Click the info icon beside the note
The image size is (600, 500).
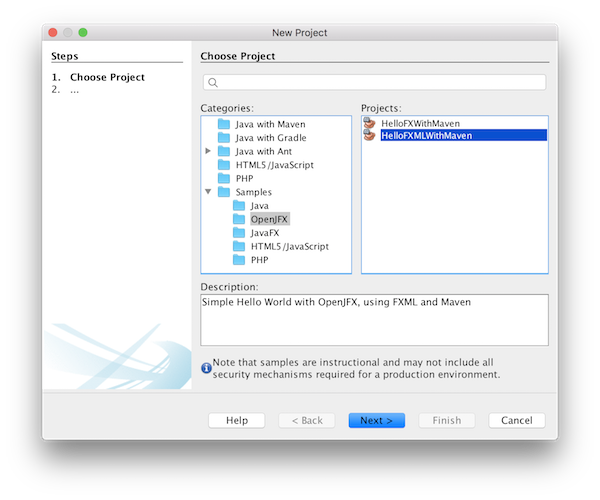[207, 368]
